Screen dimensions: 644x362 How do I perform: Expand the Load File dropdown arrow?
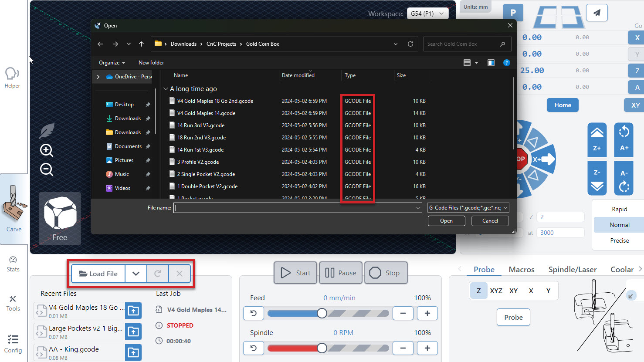click(136, 274)
